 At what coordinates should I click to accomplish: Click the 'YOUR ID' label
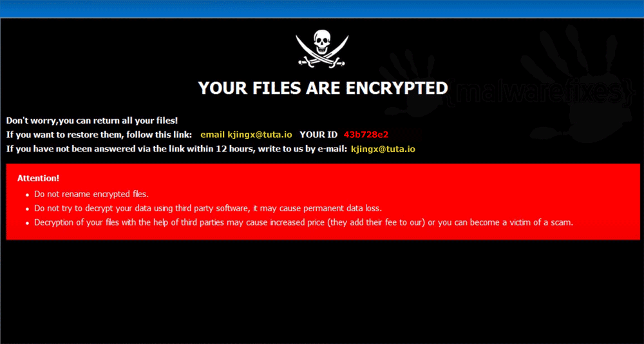[x=319, y=135]
